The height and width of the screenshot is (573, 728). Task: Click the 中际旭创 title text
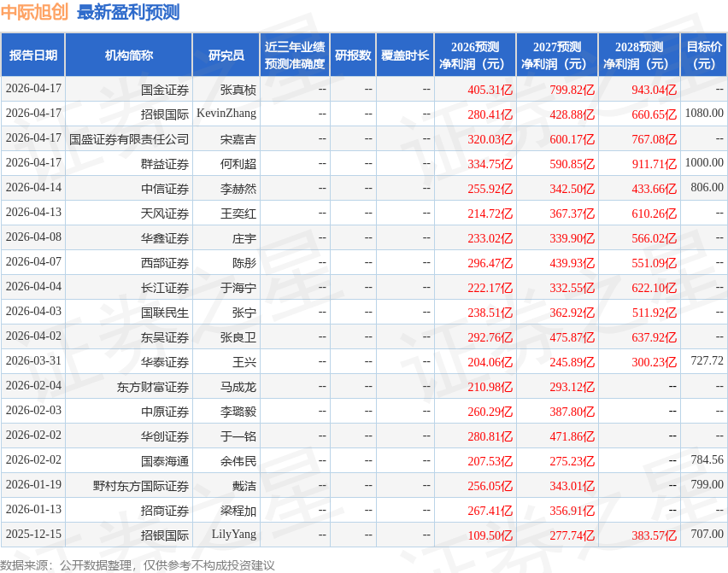pos(35,12)
